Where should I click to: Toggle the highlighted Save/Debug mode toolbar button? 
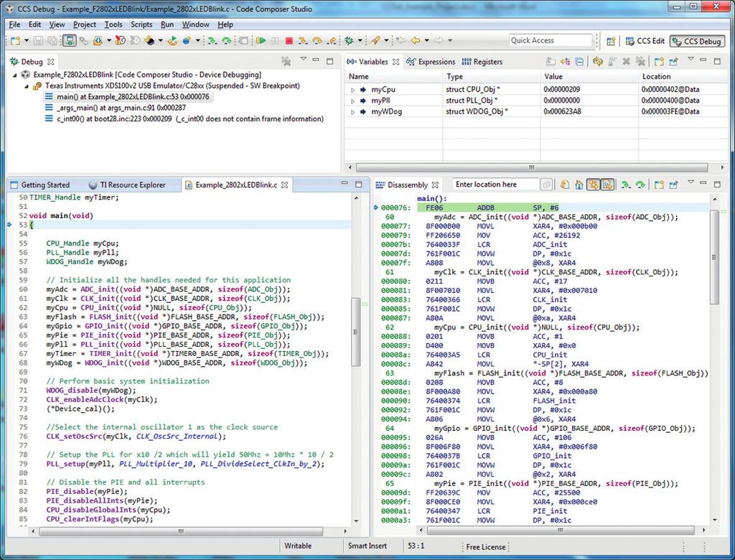coord(70,41)
